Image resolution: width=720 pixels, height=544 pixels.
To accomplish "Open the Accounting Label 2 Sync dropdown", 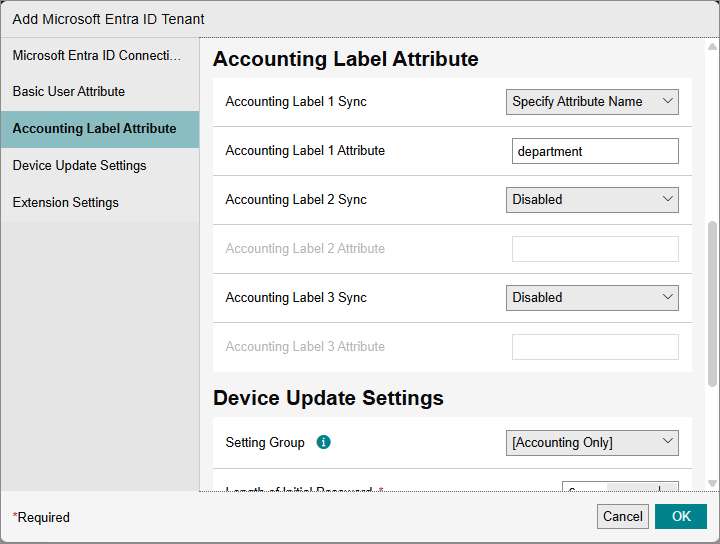I will [x=592, y=200].
